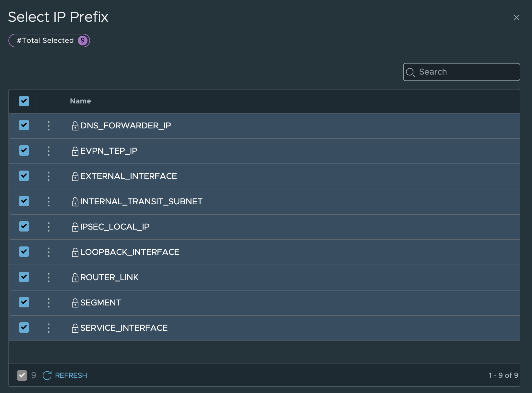Image resolution: width=532 pixels, height=393 pixels.
Task: Close the Select IP Prefix dialog
Action: click(516, 18)
